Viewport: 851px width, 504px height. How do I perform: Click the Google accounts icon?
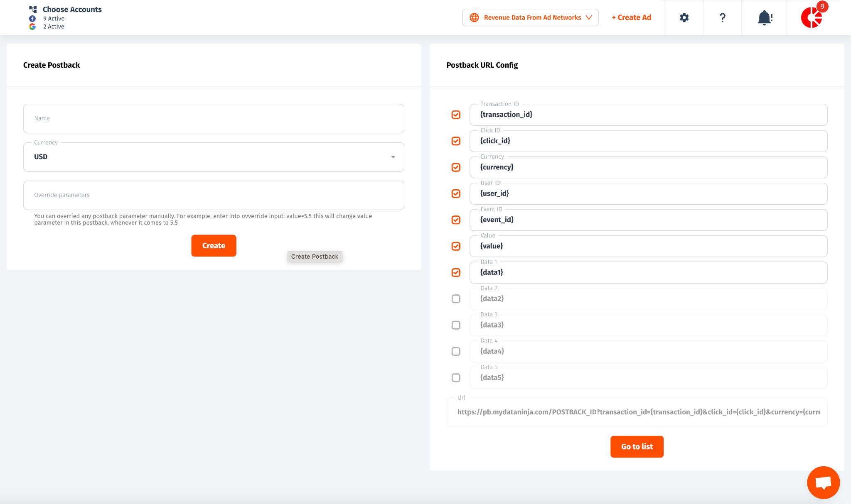[32, 27]
